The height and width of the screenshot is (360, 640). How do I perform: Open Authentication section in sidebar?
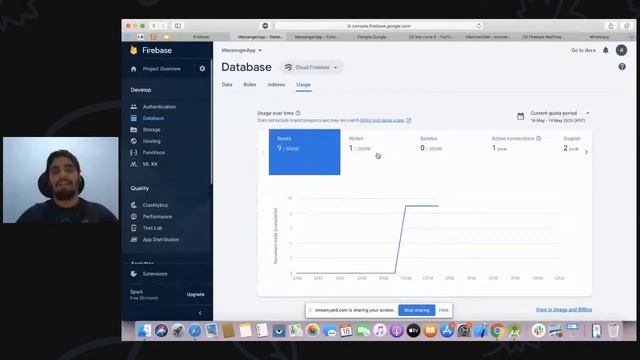click(x=153, y=107)
